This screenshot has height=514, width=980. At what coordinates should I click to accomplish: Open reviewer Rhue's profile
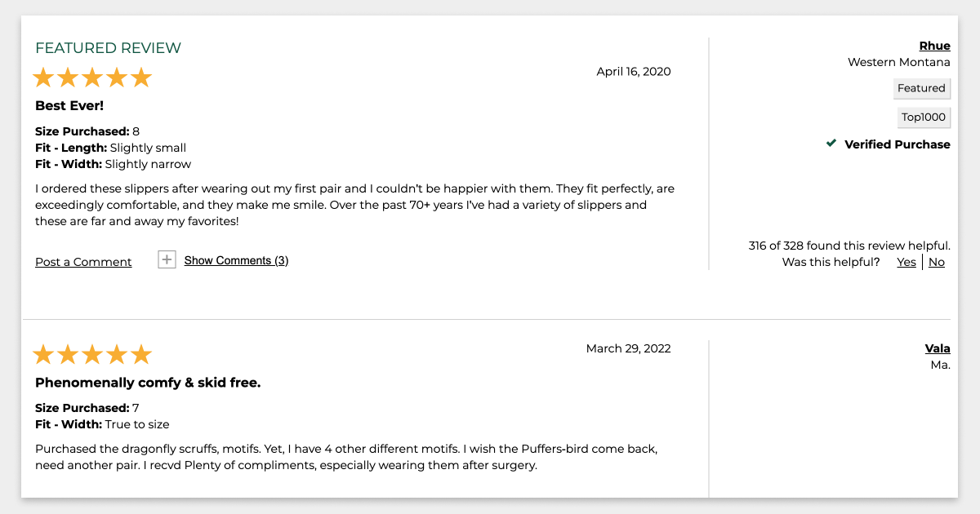click(x=935, y=46)
